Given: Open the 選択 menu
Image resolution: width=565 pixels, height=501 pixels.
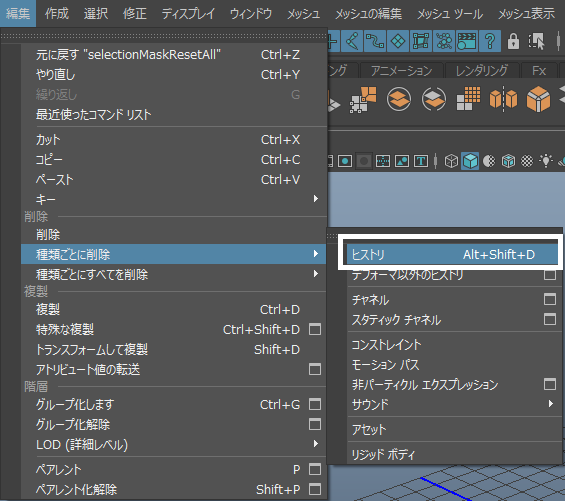Looking at the screenshot, I should coord(95,14).
